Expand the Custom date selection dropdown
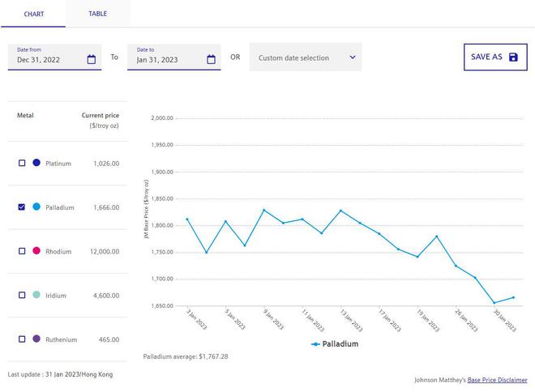The width and height of the screenshot is (535, 392). point(305,58)
